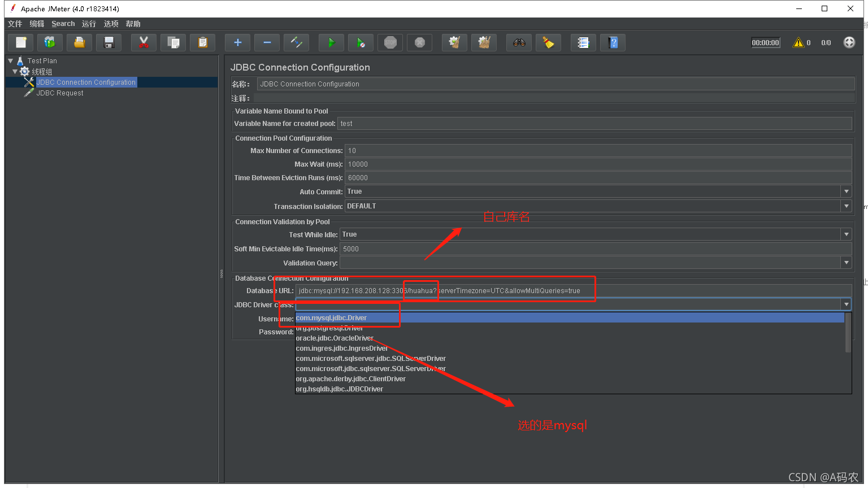The height and width of the screenshot is (488, 868).
Task: Choose org.hsqldb.jdbc.JDBCDriver from list
Action: tap(570, 389)
